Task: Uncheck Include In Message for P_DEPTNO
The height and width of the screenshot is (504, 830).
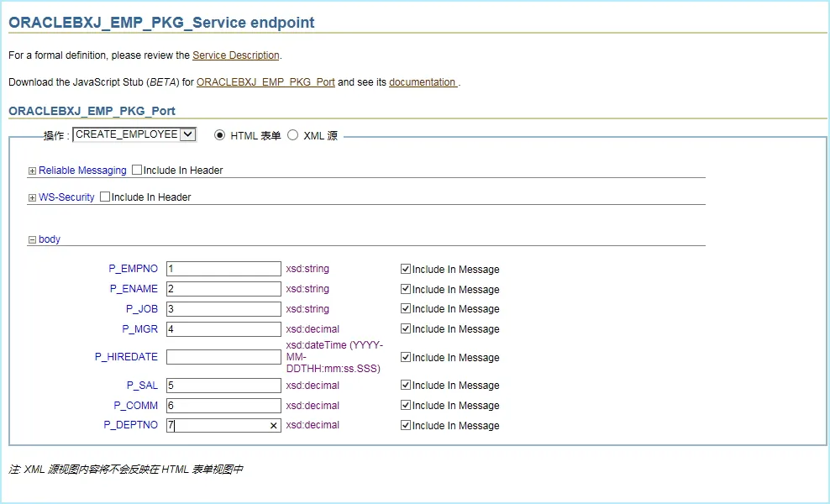Action: coord(406,426)
